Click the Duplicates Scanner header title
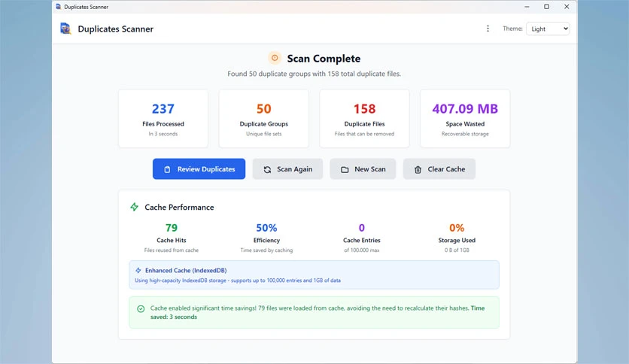This screenshot has height=364, width=629. coord(116,29)
